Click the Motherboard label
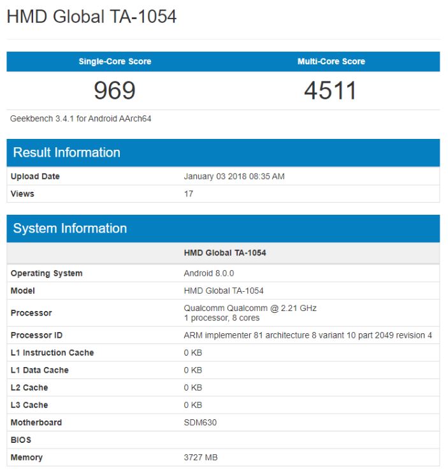The image size is (448, 476). click(36, 422)
